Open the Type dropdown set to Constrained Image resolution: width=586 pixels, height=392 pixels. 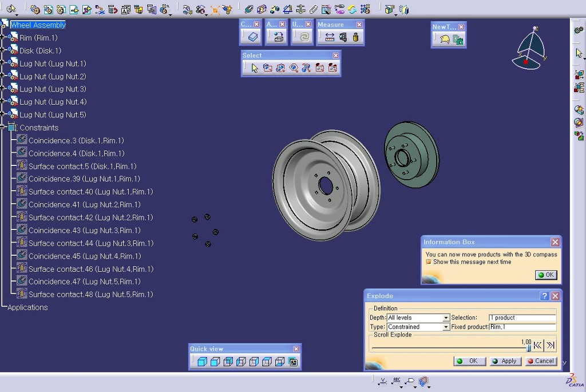click(446, 327)
